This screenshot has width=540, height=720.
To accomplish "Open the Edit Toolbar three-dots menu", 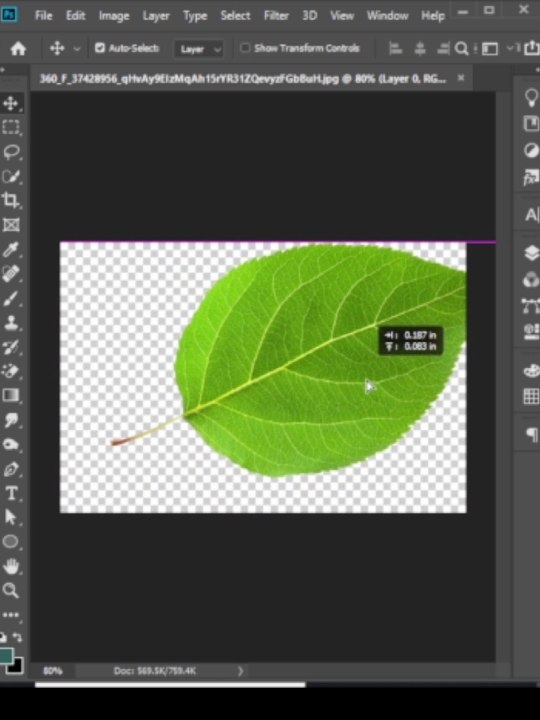I will click(11, 614).
